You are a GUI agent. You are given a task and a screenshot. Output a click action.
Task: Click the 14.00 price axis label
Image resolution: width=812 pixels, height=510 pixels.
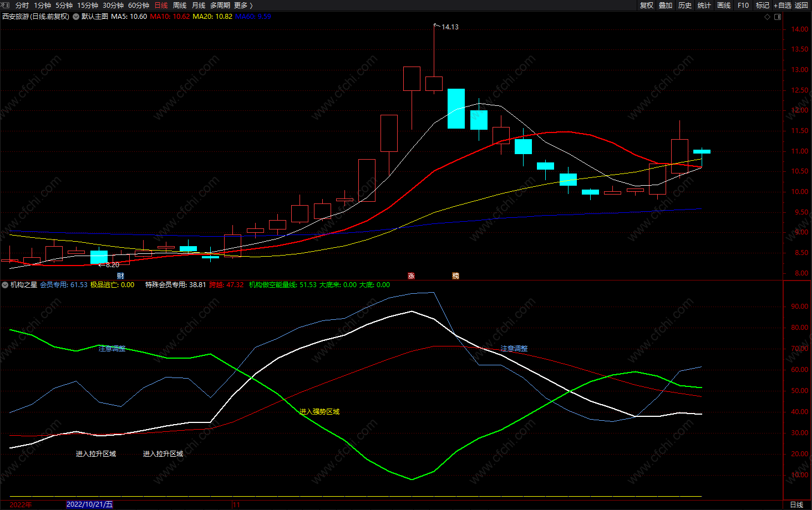point(800,29)
